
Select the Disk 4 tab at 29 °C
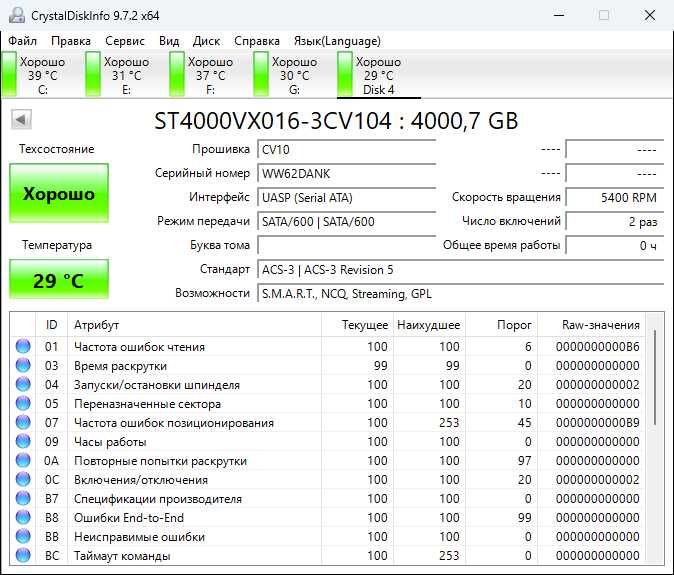point(378,75)
